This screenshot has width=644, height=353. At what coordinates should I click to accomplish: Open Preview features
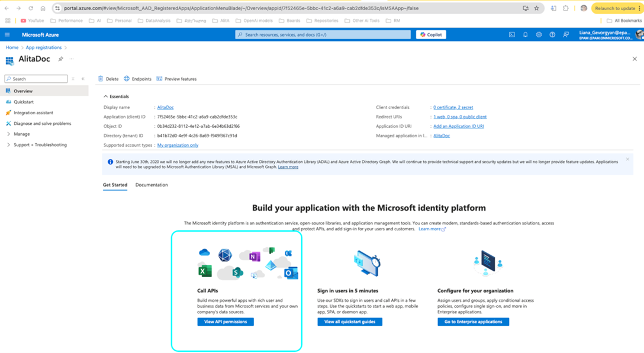176,79
